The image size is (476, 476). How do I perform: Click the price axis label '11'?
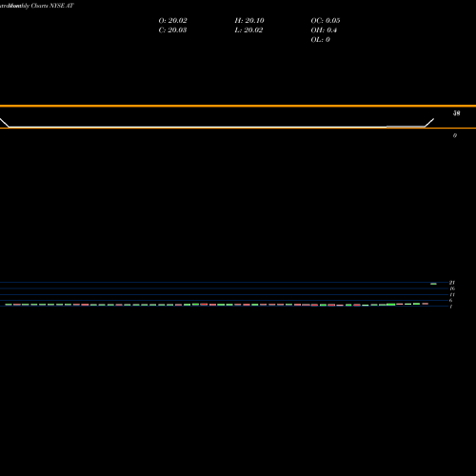(x=452, y=294)
